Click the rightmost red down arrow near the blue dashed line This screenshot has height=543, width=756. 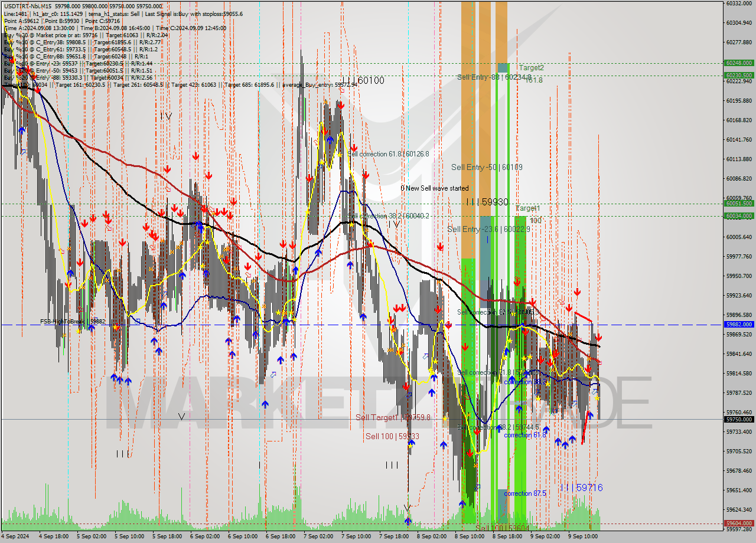tap(598, 337)
